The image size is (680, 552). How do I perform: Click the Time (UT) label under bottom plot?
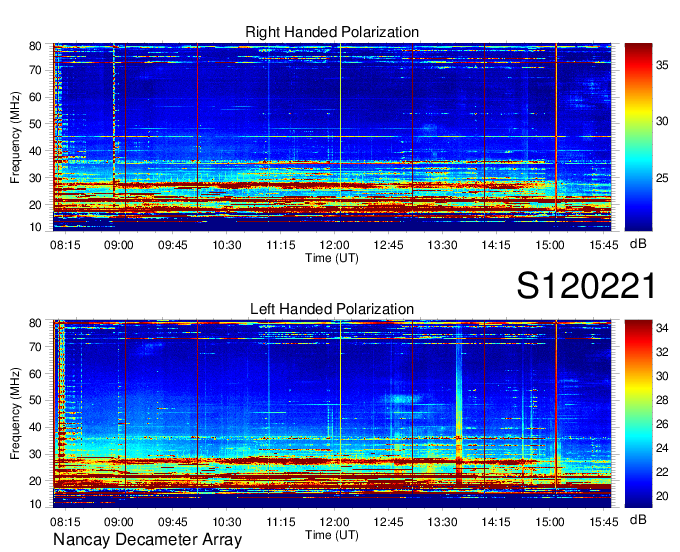point(332,535)
